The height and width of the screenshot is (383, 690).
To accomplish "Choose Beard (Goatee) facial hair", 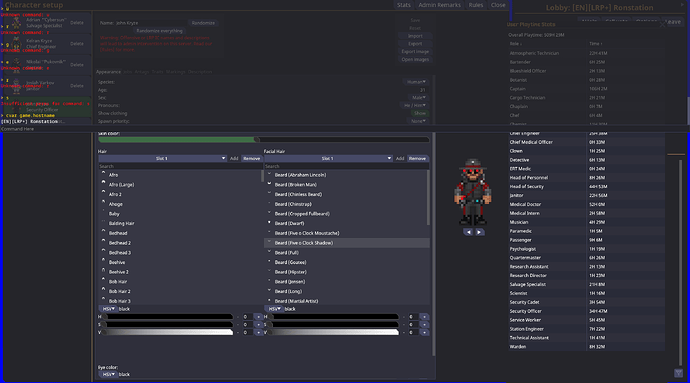I will tap(345, 262).
